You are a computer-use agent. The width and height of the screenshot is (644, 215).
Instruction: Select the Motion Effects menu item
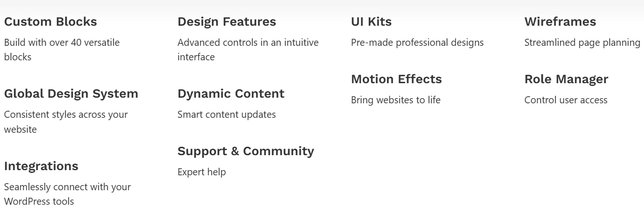(x=396, y=79)
